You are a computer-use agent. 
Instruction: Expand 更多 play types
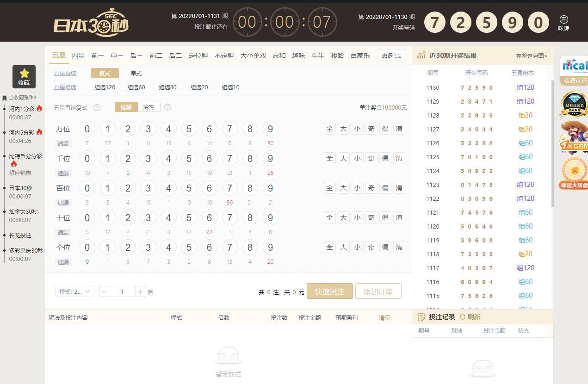[391, 56]
